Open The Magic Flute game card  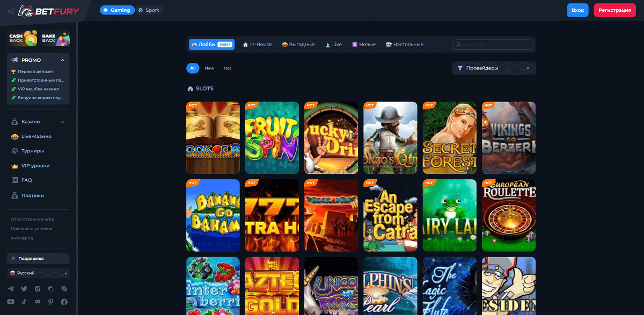450,286
